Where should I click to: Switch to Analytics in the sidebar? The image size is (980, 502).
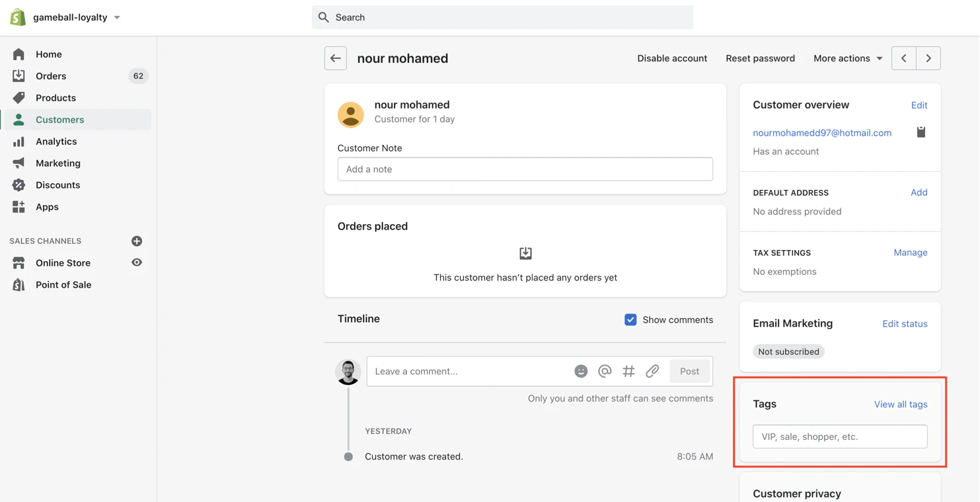click(x=56, y=141)
